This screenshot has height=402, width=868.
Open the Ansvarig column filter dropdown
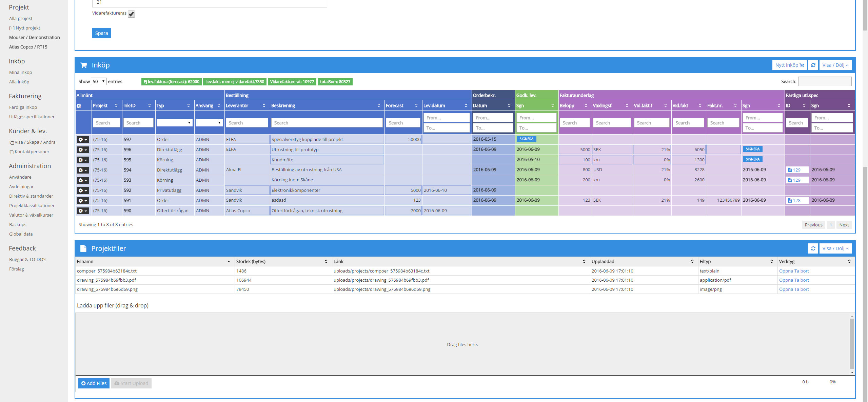pos(209,123)
